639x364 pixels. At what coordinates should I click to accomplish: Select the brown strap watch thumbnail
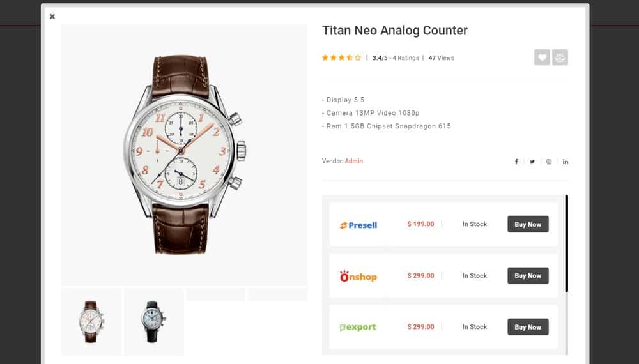point(91,322)
